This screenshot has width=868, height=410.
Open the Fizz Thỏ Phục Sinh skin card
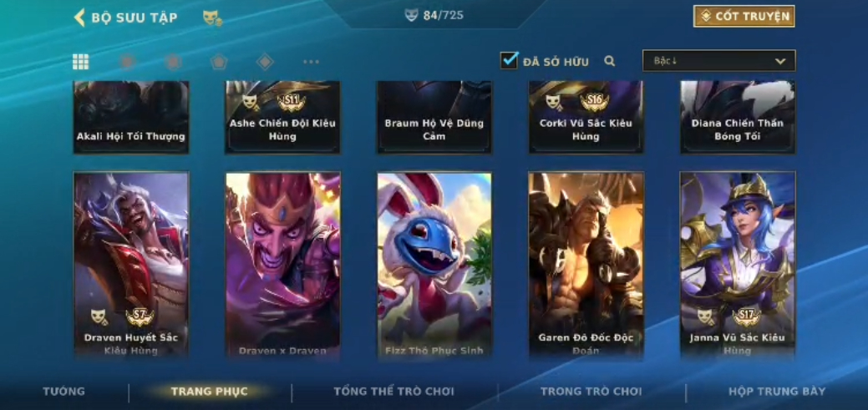click(x=434, y=266)
